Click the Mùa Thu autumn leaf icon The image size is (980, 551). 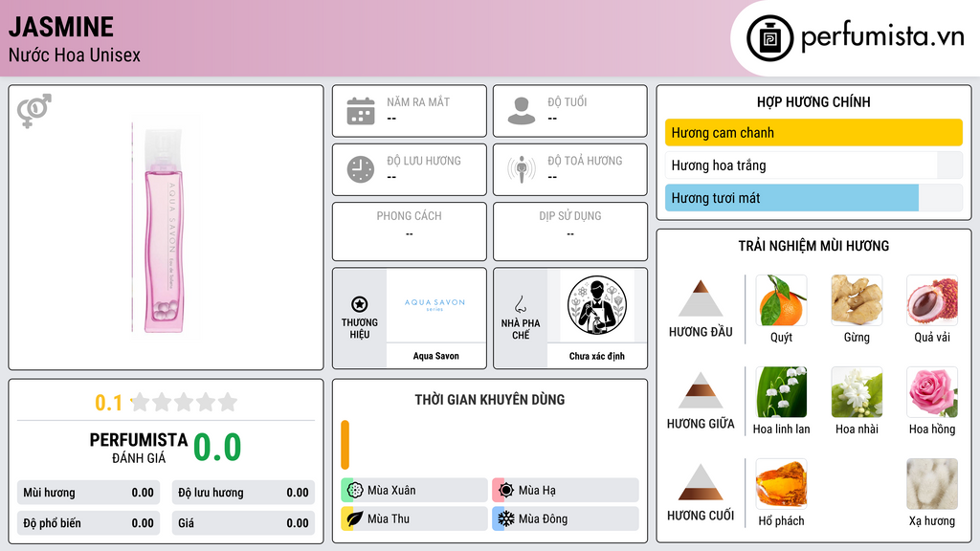pyautogui.click(x=355, y=518)
